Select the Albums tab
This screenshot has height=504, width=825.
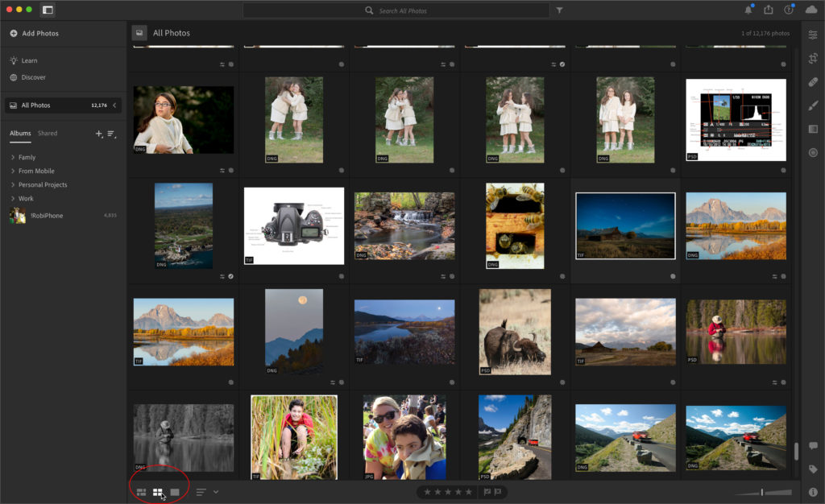tap(20, 134)
